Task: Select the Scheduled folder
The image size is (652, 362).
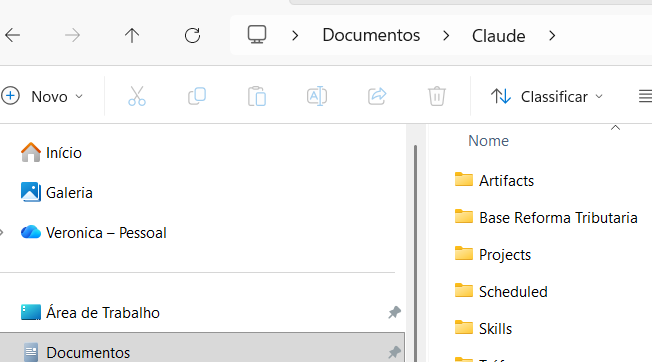Action: pos(501,291)
